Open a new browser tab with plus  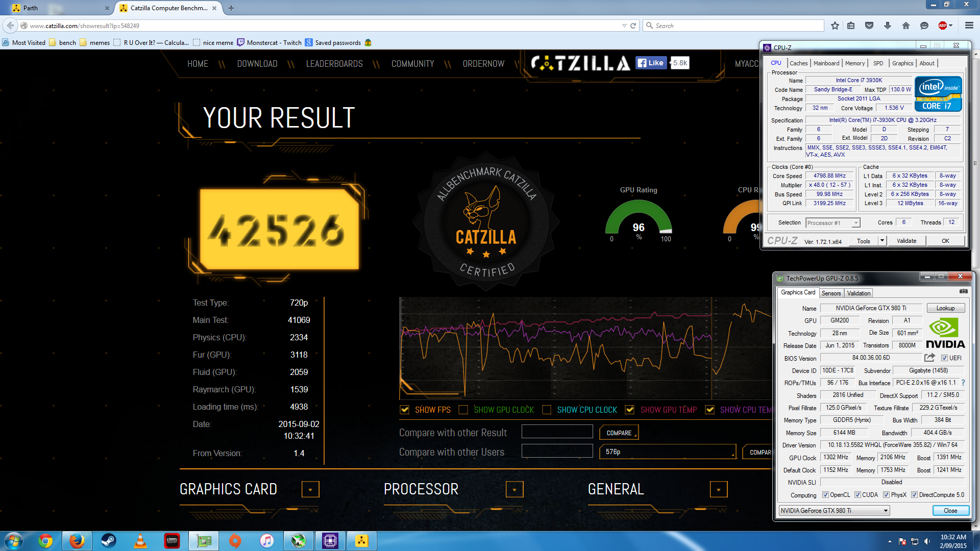[x=231, y=8]
